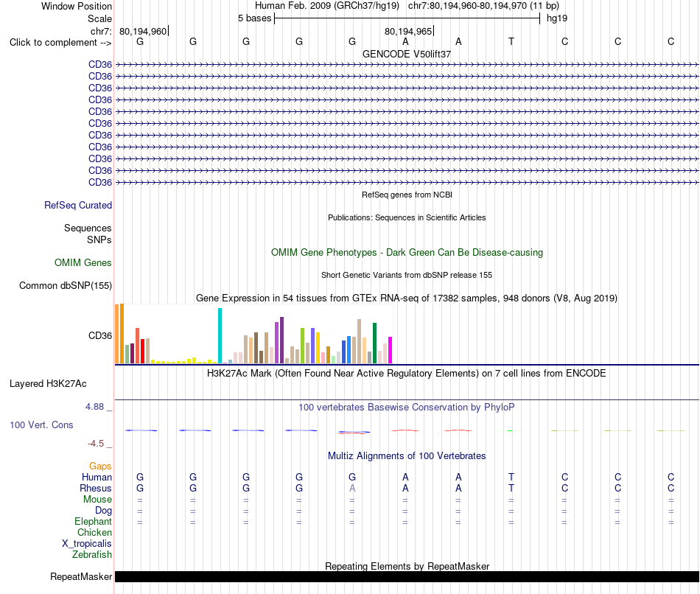
Task: Click the X_tropicalis species label
Action: click(87, 544)
